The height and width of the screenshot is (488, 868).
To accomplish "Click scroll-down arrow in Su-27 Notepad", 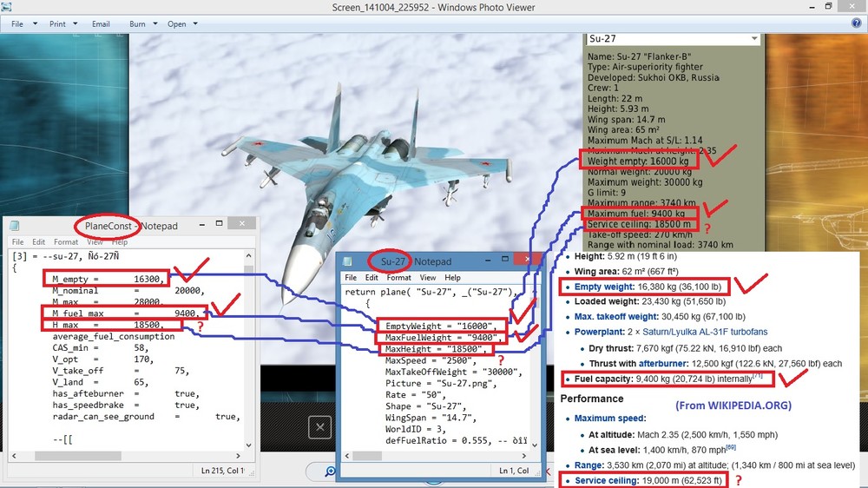I will tap(535, 445).
